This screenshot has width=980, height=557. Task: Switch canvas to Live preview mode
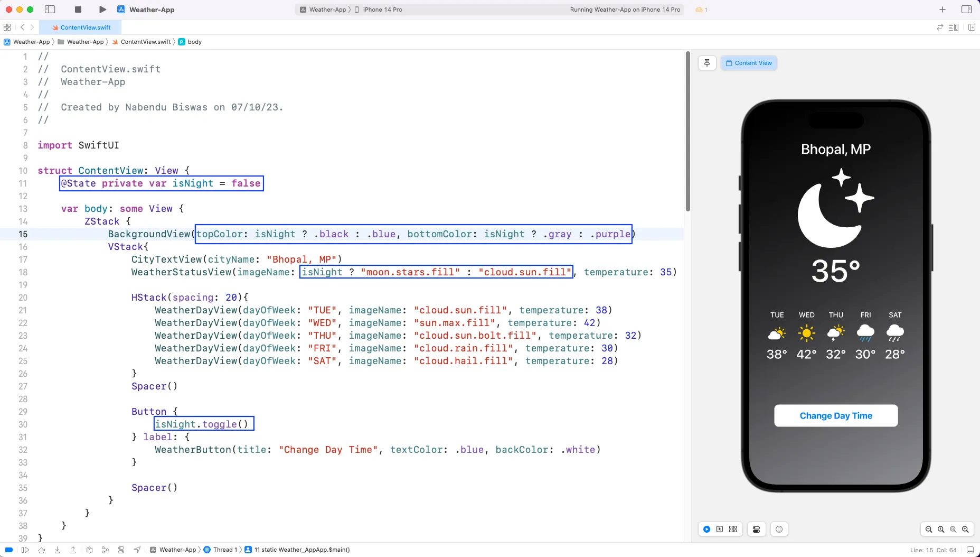[706, 529]
